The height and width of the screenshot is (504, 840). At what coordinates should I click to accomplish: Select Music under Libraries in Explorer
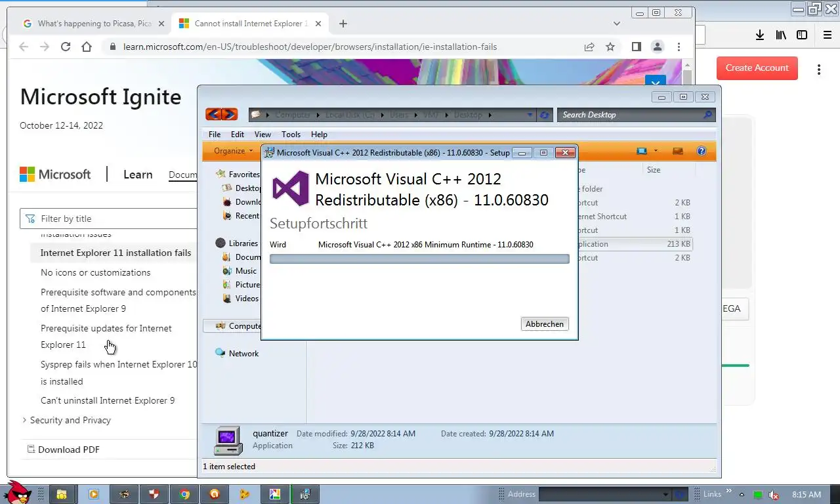click(x=246, y=270)
